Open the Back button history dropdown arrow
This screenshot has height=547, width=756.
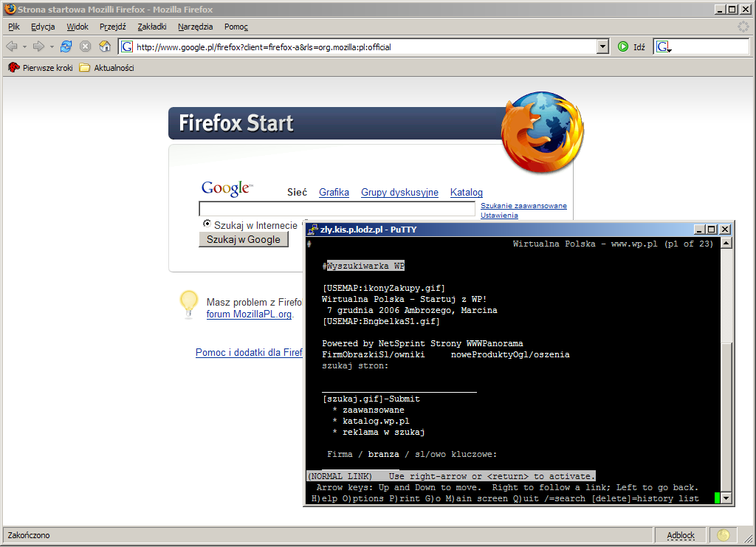24,47
